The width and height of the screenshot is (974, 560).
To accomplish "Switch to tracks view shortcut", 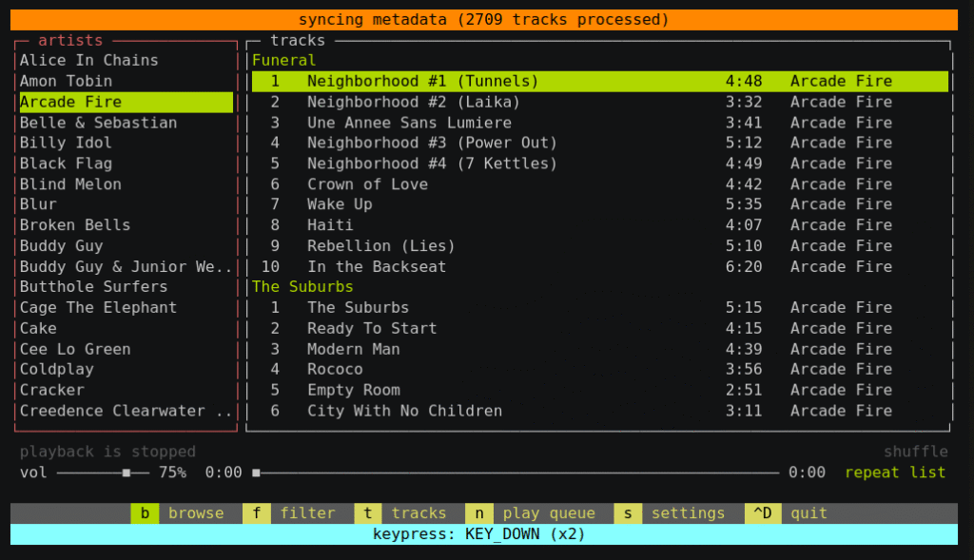I will [400, 513].
